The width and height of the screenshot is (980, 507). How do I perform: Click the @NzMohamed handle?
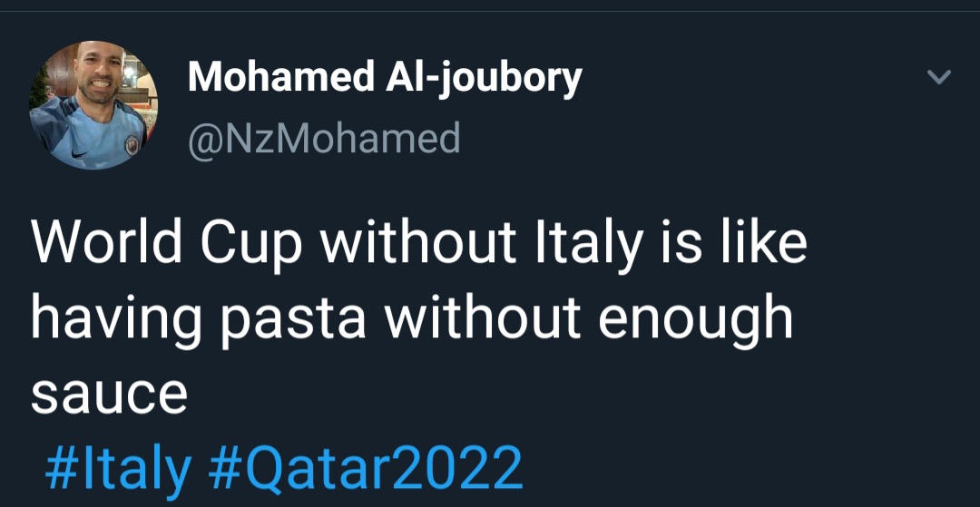coord(324,139)
